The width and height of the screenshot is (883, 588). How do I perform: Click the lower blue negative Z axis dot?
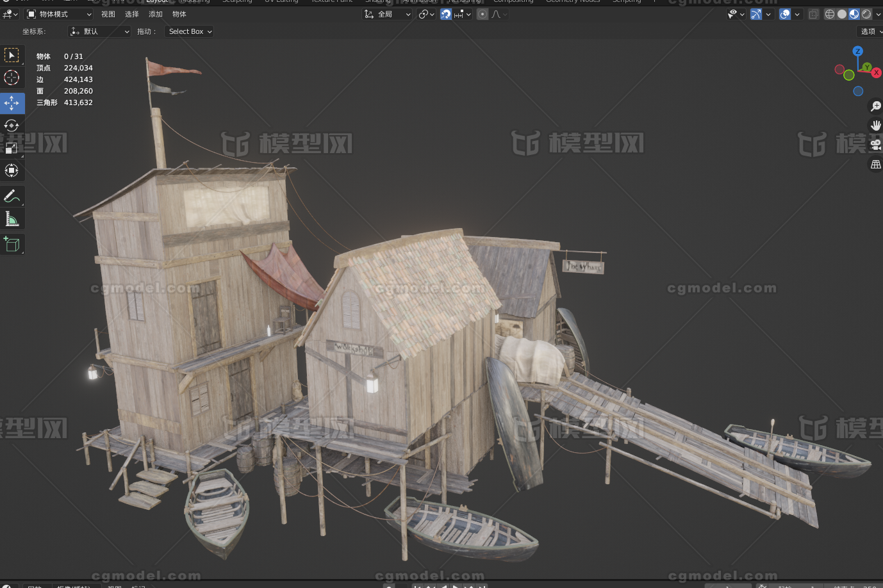point(858,91)
